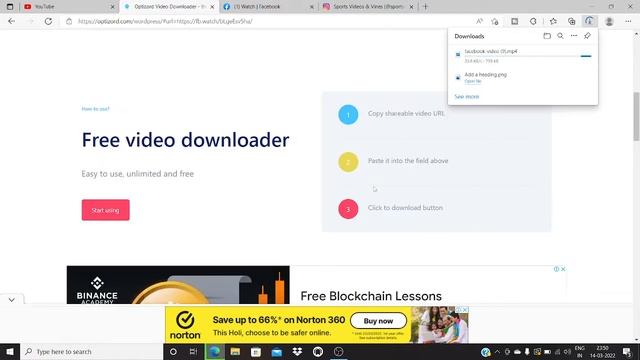Viewport: 640px width, 360px height.
Task: Click the Binance Academy ad image
Action: click(178, 285)
